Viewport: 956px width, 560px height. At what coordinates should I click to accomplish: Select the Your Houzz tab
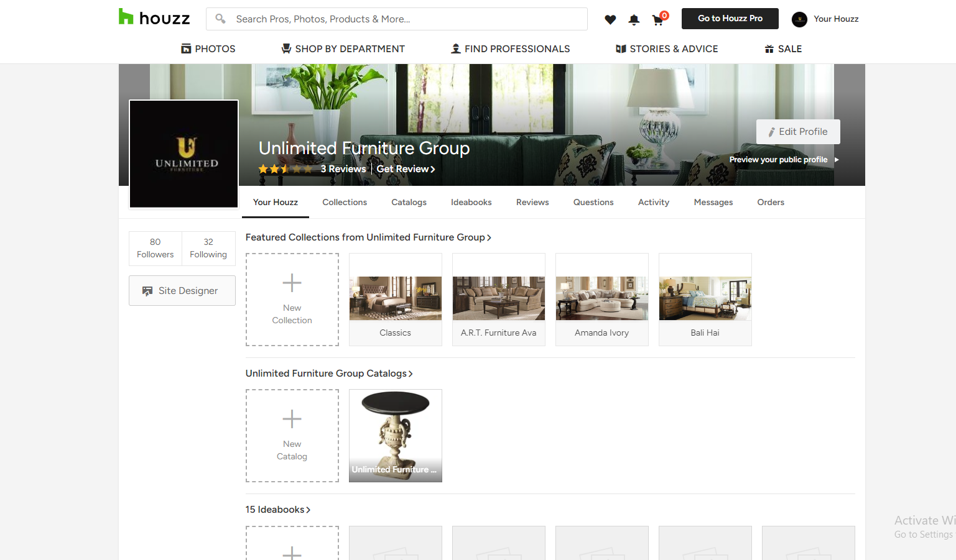276,202
